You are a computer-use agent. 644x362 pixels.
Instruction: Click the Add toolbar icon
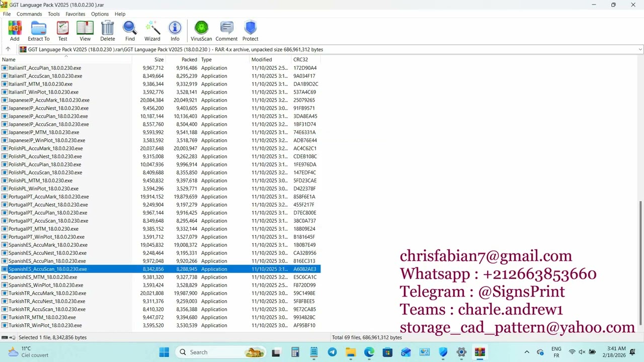coord(15,31)
